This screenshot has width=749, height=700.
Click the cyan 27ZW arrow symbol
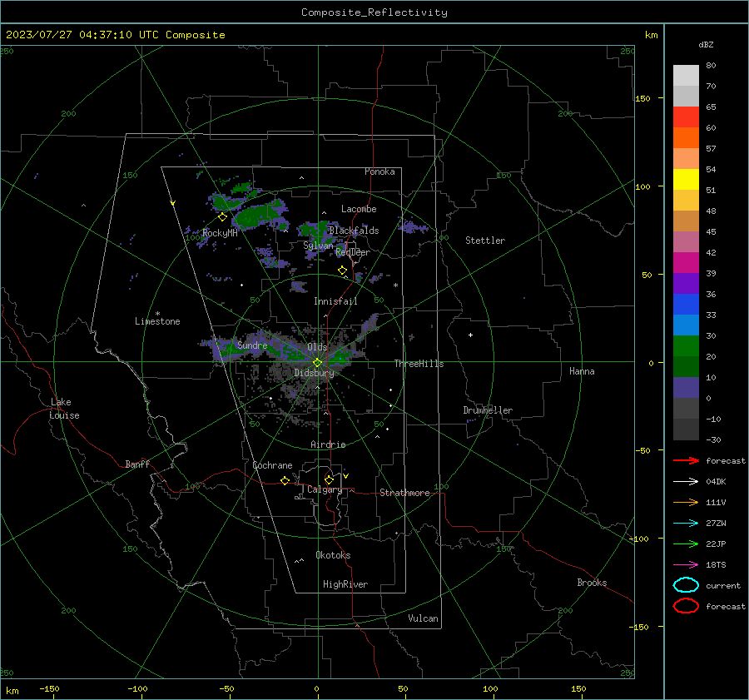pyautogui.click(x=686, y=524)
